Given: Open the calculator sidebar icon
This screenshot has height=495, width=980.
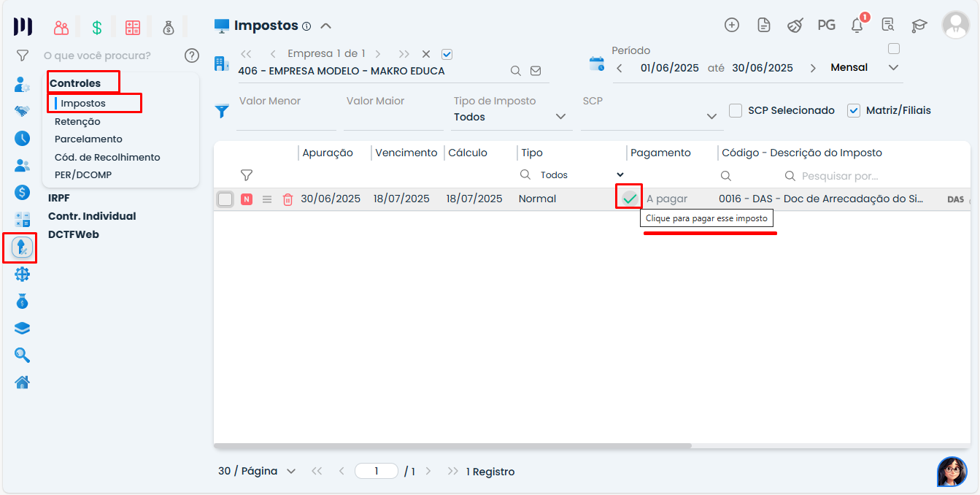Looking at the screenshot, I should tap(22, 220).
